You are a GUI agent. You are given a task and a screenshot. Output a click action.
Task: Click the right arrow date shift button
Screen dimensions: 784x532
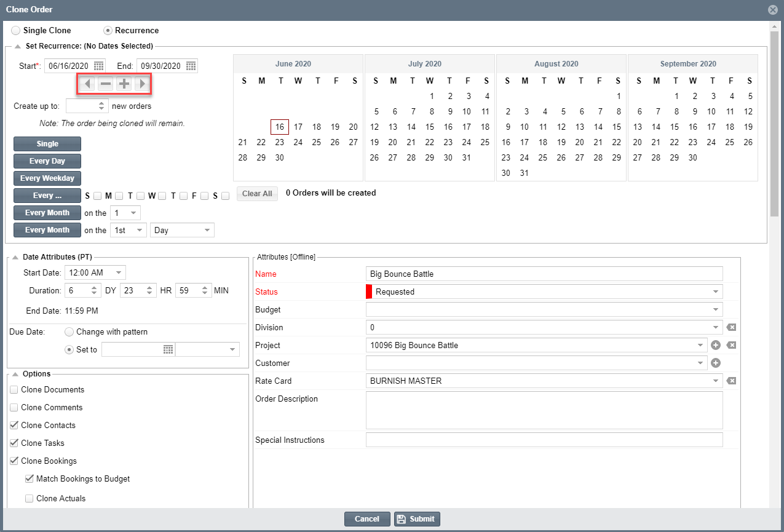(143, 84)
